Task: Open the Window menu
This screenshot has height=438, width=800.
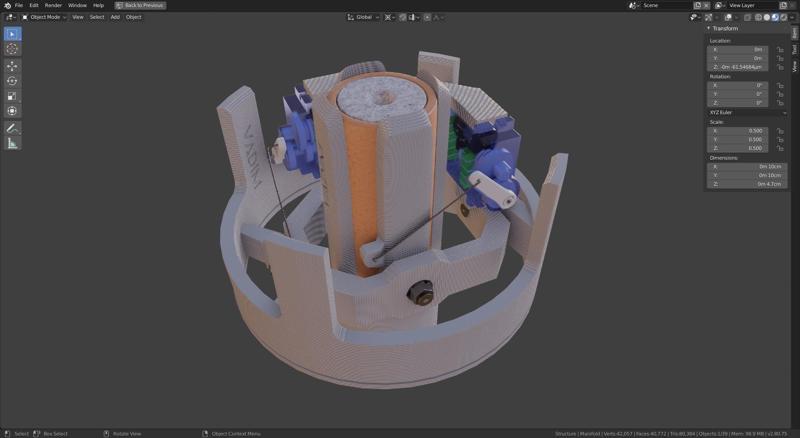Action: click(78, 5)
